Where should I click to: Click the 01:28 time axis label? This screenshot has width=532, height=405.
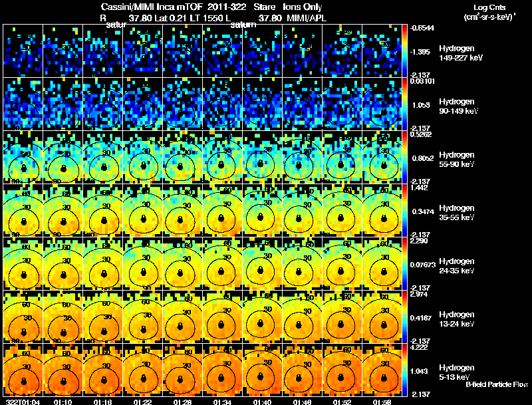(182, 402)
